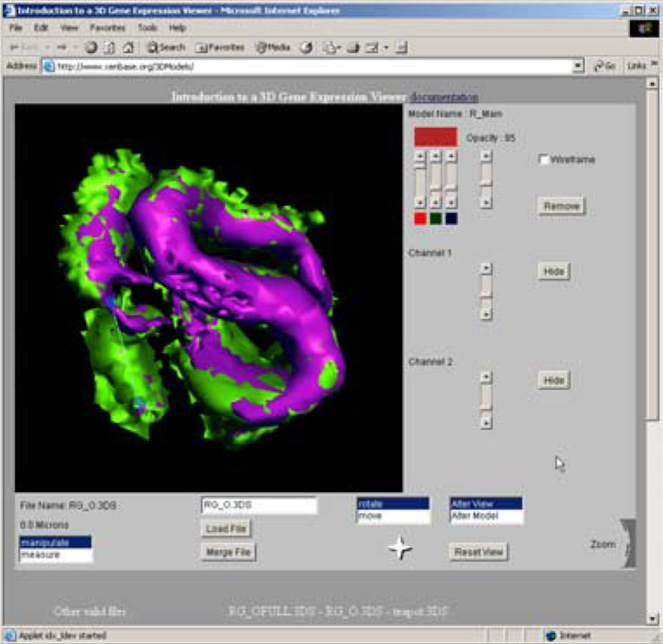
Task: Click the Load File button
Action: pyautogui.click(x=226, y=529)
